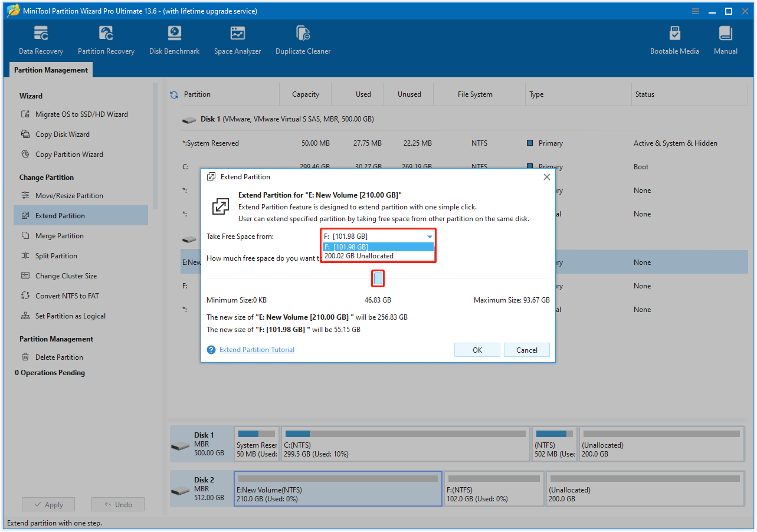Image resolution: width=757 pixels, height=532 pixels.
Task: Click the sidebar vertical scrollbar
Action: 155,146
